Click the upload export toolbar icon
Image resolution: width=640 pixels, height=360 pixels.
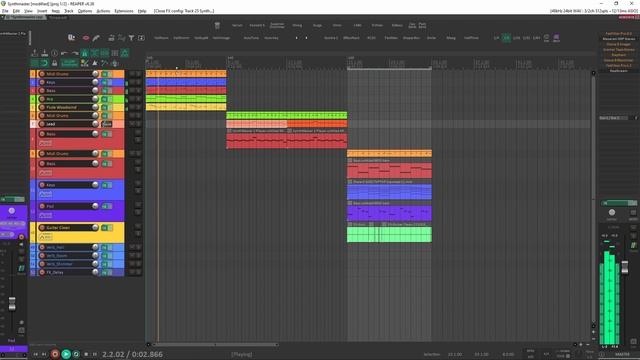click(x=35, y=53)
